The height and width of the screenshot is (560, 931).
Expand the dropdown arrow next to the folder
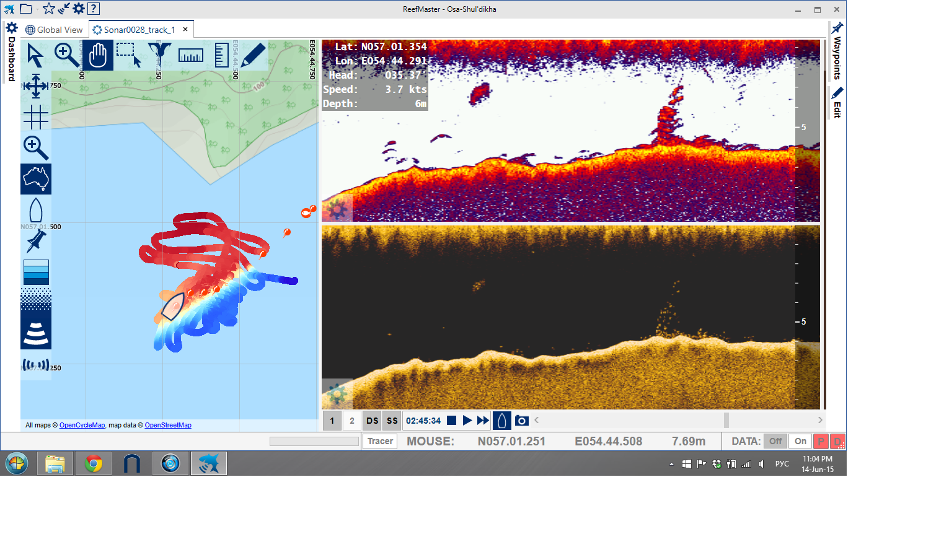(x=37, y=9)
